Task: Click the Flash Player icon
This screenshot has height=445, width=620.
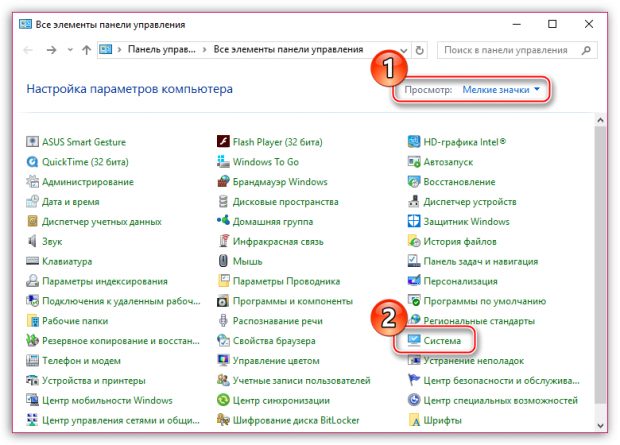Action: click(223, 142)
